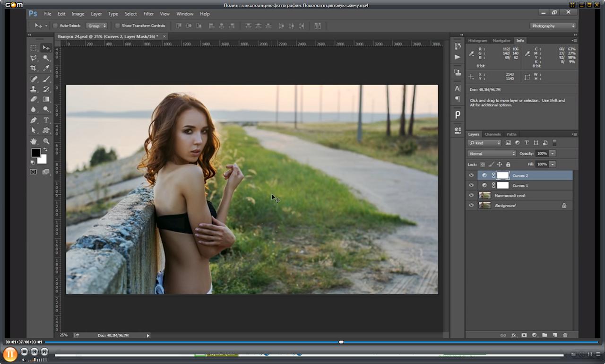This screenshot has height=364, width=605.
Task: Hide the Curves 2 layer
Action: click(471, 175)
